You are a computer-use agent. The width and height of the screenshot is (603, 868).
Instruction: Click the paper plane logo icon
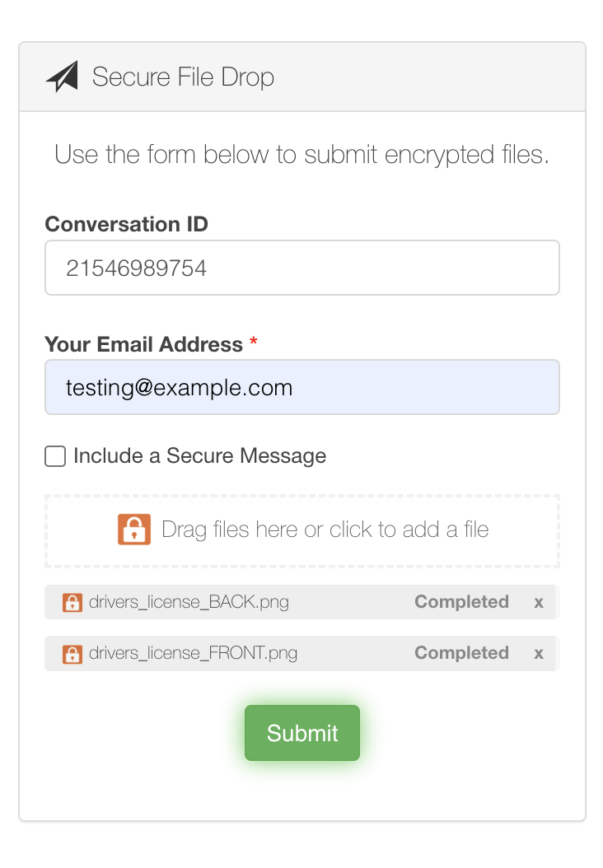pos(65,76)
